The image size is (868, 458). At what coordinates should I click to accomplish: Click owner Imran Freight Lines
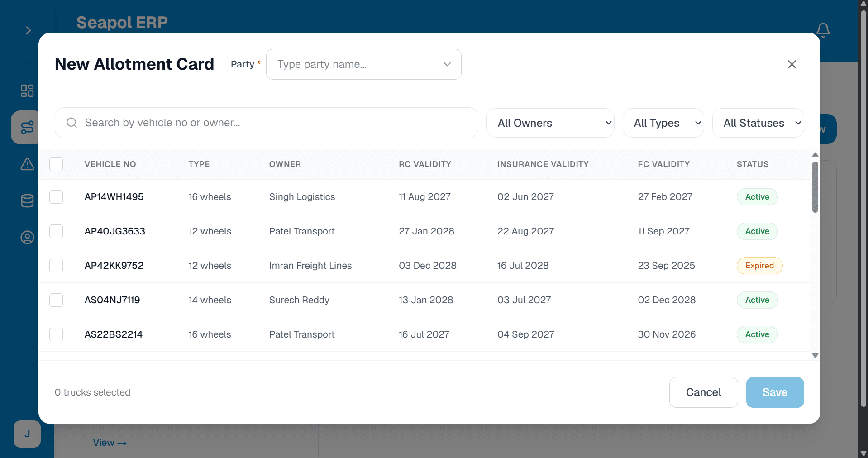(310, 266)
